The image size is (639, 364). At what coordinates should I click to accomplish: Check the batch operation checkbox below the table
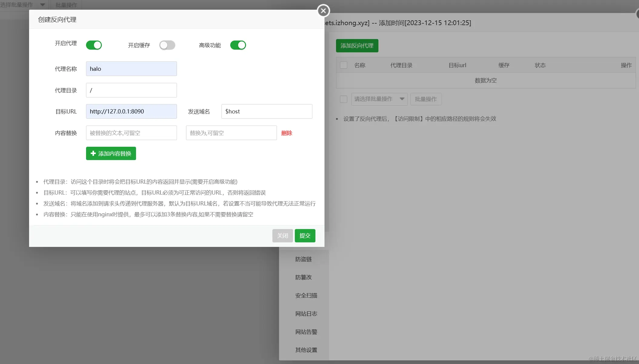[x=344, y=99]
